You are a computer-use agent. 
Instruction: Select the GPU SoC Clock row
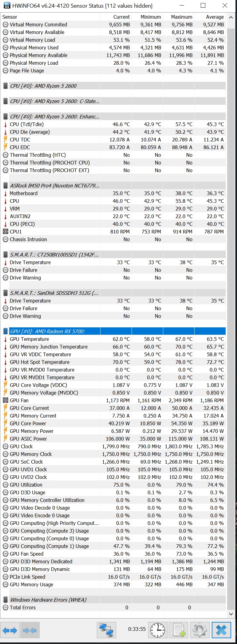[x=113, y=462]
